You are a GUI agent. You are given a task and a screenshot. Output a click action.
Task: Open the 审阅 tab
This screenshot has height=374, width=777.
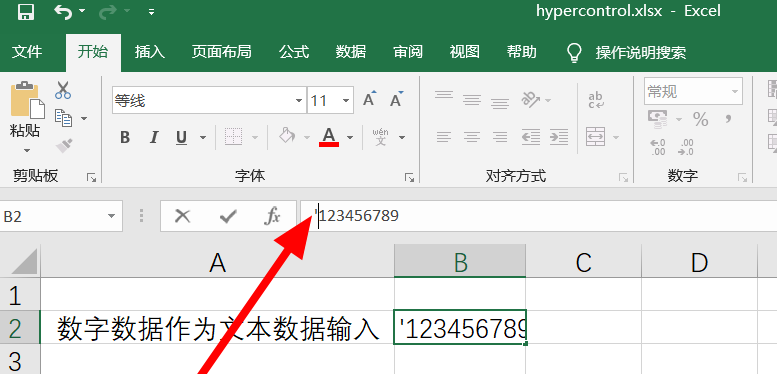click(408, 52)
